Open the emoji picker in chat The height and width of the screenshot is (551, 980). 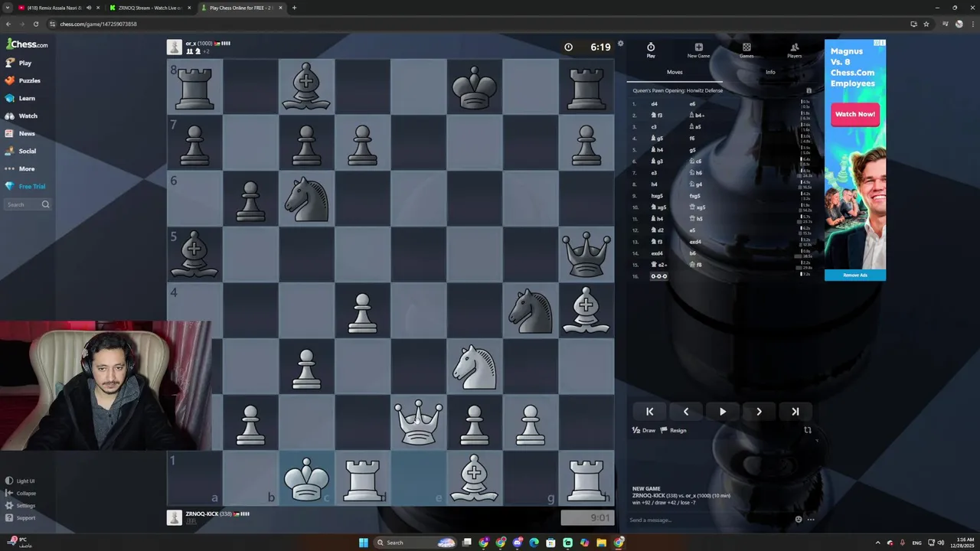799,520
